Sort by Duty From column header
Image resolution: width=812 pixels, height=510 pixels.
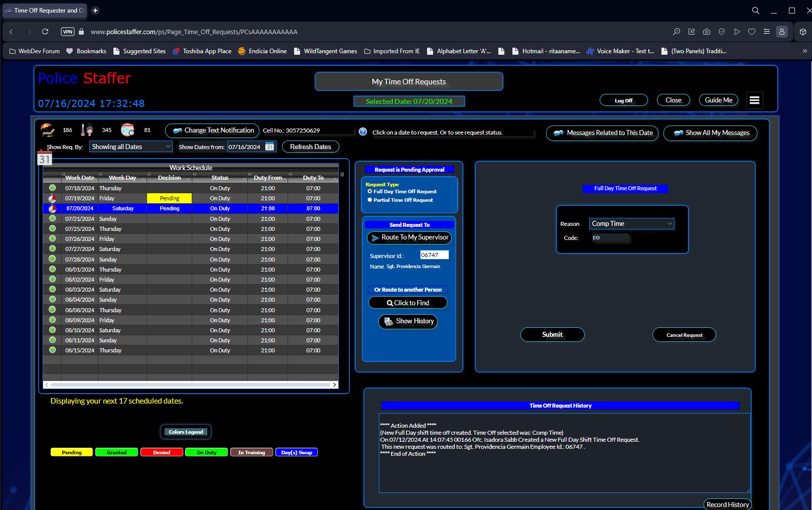click(x=268, y=178)
